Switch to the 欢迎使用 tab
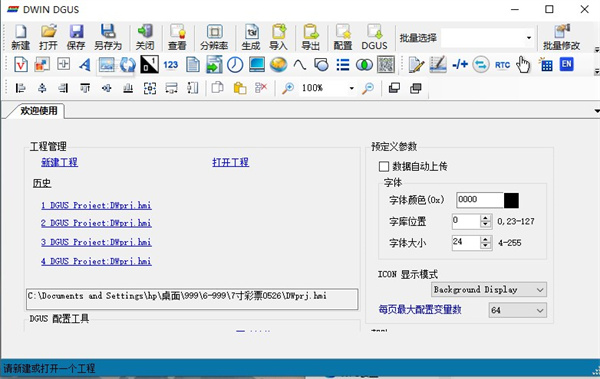This screenshot has height=379, width=600. pos(39,111)
